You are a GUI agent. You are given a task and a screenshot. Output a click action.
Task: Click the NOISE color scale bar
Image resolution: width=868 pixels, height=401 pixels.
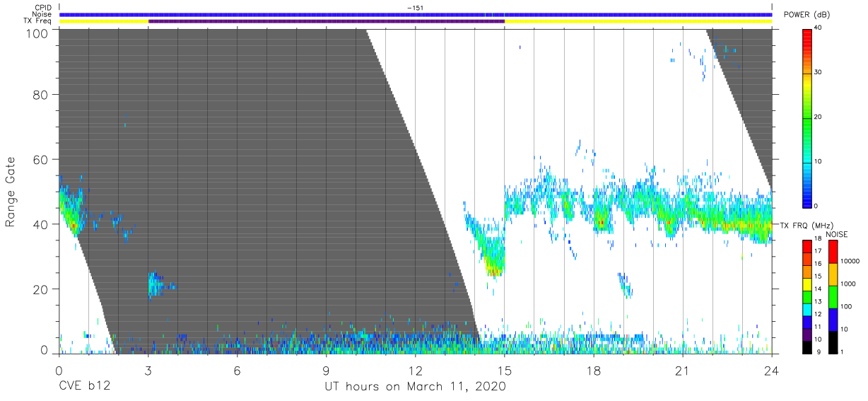833,296
